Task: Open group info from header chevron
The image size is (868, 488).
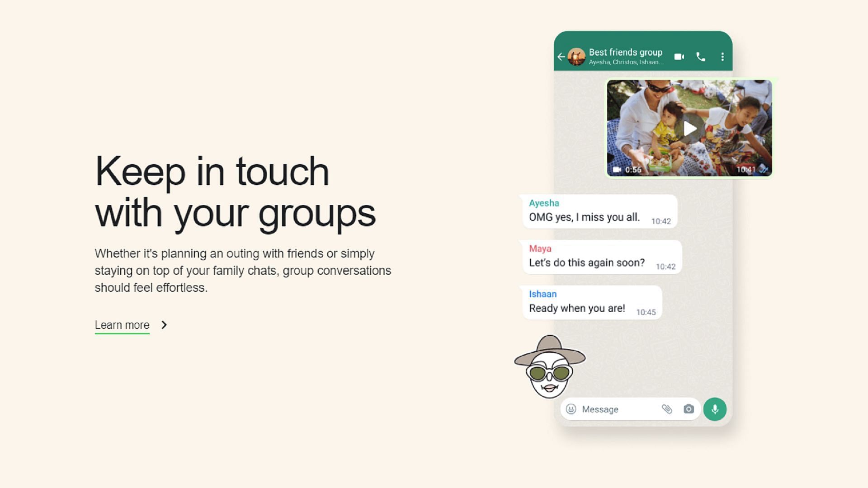Action: pyautogui.click(x=625, y=56)
